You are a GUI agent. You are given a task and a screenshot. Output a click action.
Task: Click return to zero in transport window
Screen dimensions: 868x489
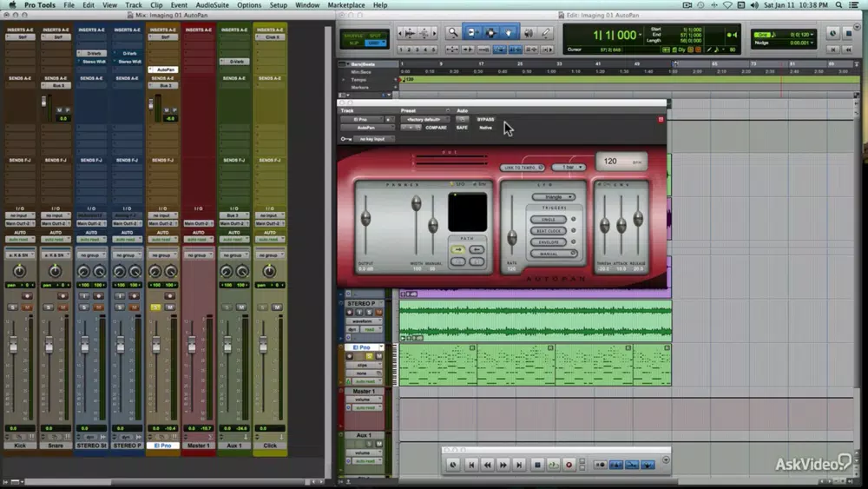[x=471, y=466]
